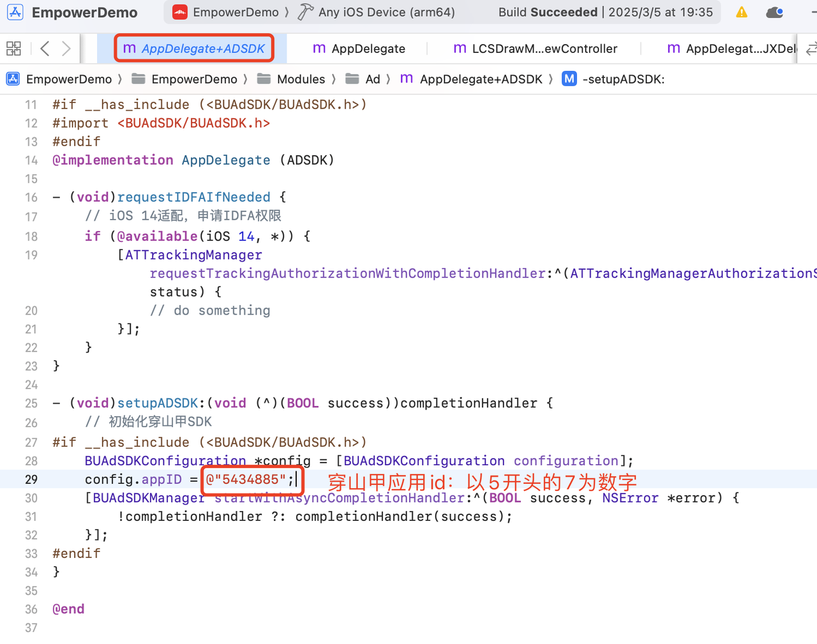Open the -setupADSDK: method breadcrumb
This screenshot has height=644, width=817.
pos(613,79)
